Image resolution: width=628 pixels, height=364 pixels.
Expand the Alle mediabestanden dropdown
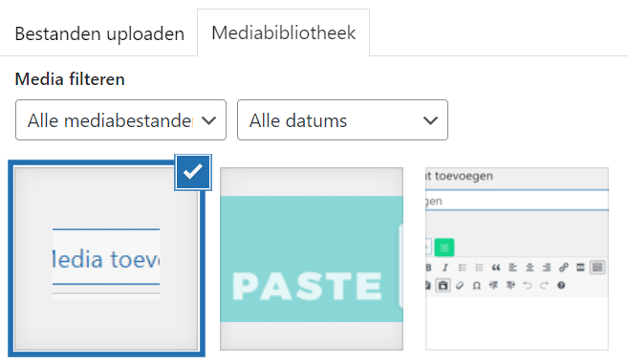121,120
